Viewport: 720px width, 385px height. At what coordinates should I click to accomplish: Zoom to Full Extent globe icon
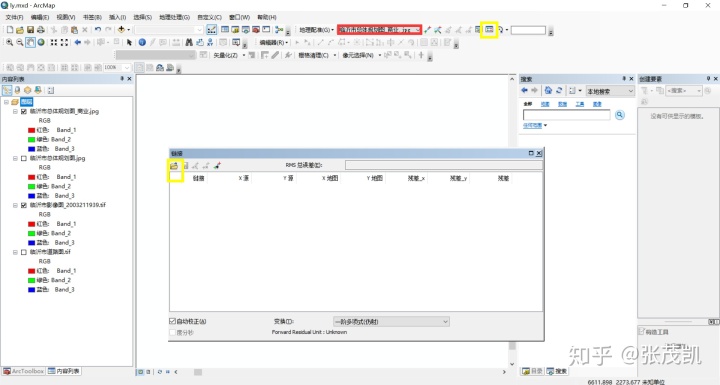point(41,42)
